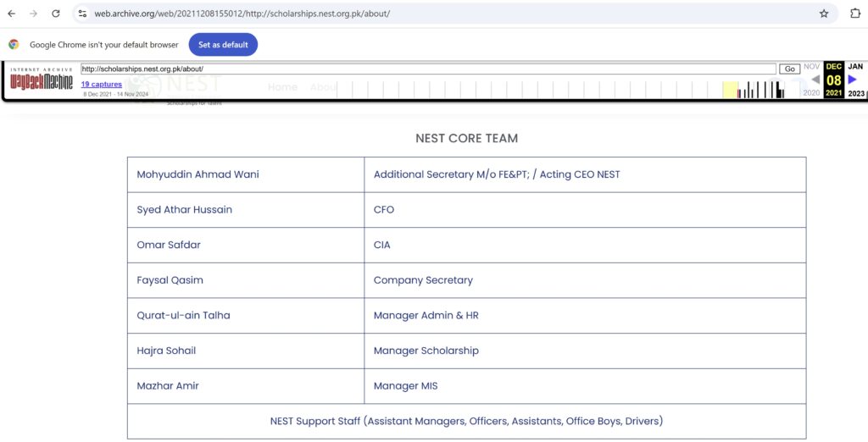Click the Google Chrome logo in the infobar
868x442 pixels.
tap(14, 45)
